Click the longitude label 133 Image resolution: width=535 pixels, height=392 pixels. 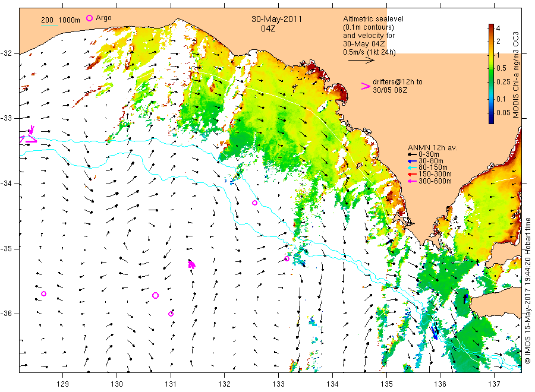point(278,384)
